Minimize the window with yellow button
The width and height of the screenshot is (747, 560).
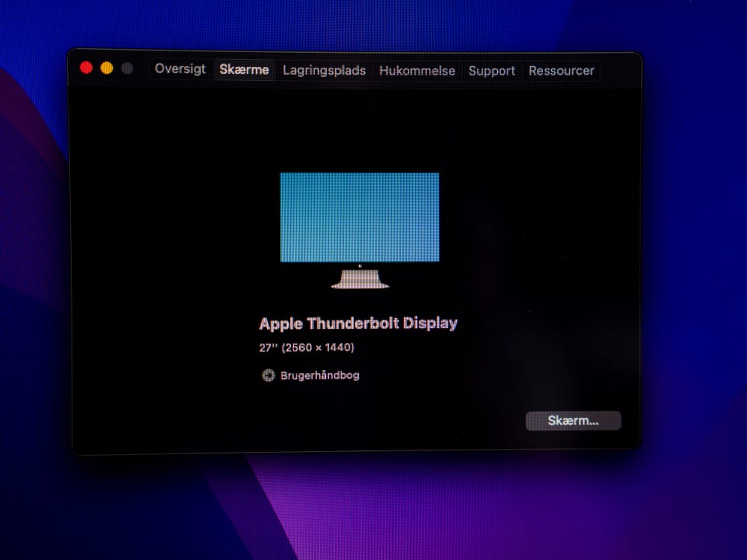107,68
